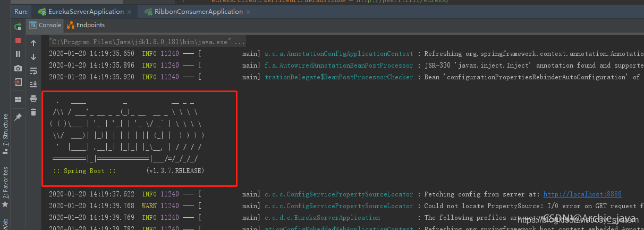Click the 'Run:' tool window label
Image resolution: width=644 pixels, height=230 pixels.
(21, 11)
